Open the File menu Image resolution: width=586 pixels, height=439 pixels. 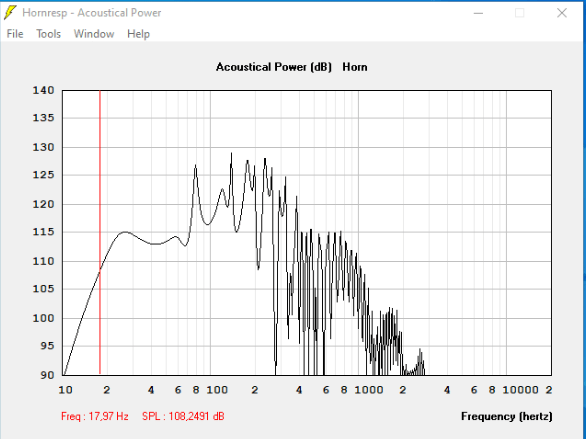[x=15, y=34]
